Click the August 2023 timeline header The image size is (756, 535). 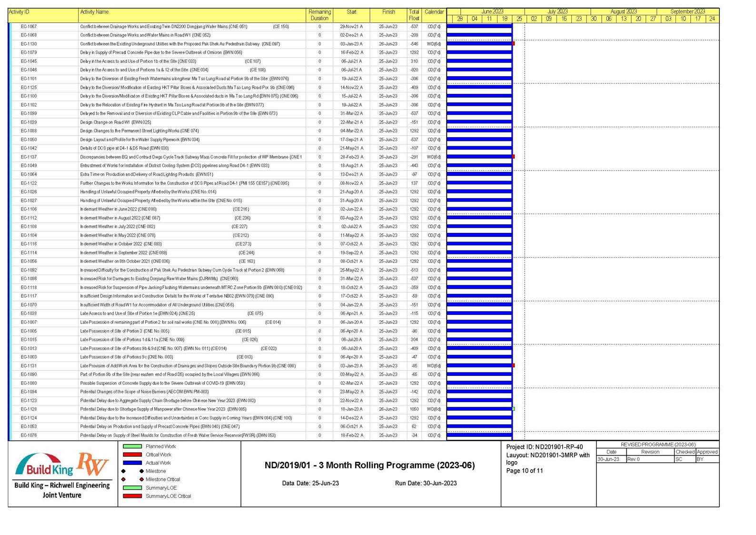(x=624, y=11)
